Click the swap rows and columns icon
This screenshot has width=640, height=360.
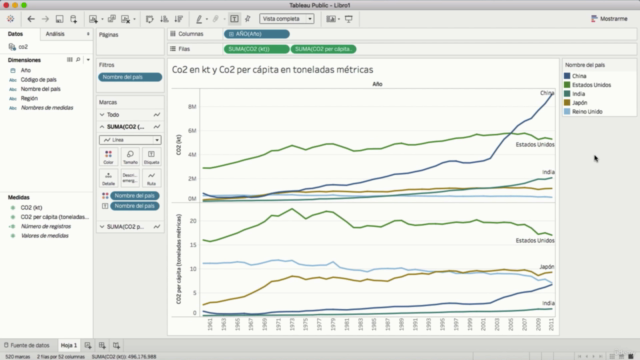(149, 19)
